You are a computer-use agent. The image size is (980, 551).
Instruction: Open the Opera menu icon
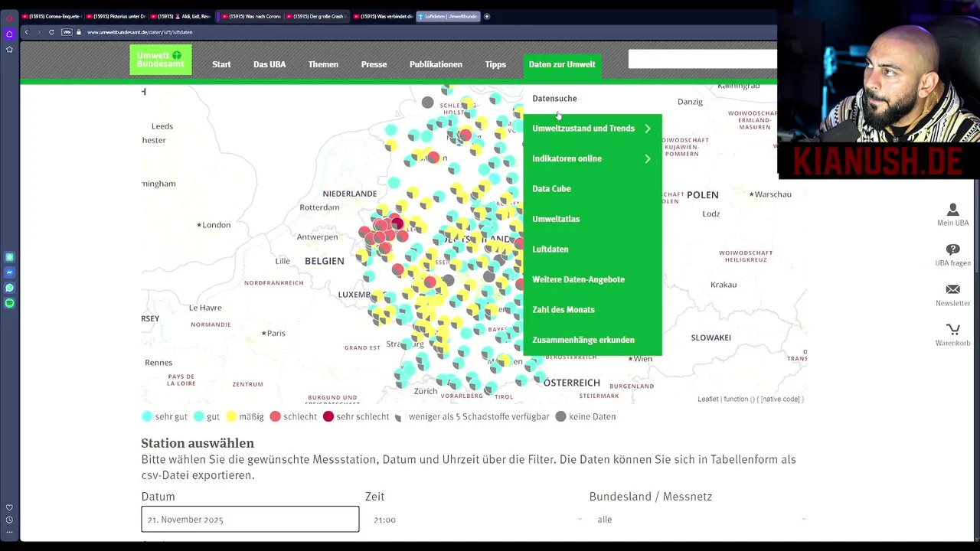click(x=9, y=18)
